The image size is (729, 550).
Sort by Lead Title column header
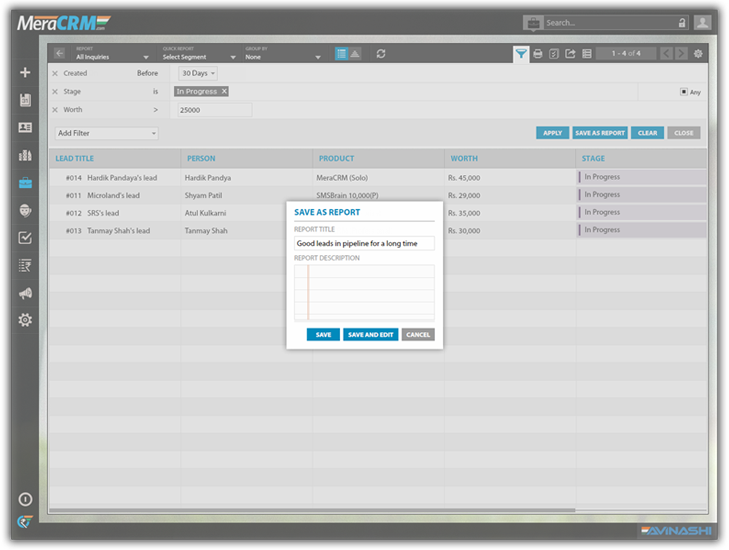click(74, 159)
